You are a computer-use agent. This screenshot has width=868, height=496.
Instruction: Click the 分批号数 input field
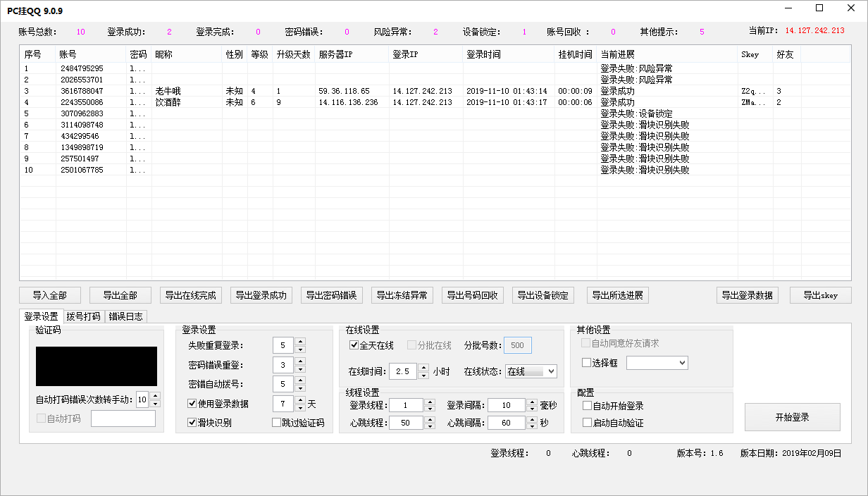tap(518, 345)
